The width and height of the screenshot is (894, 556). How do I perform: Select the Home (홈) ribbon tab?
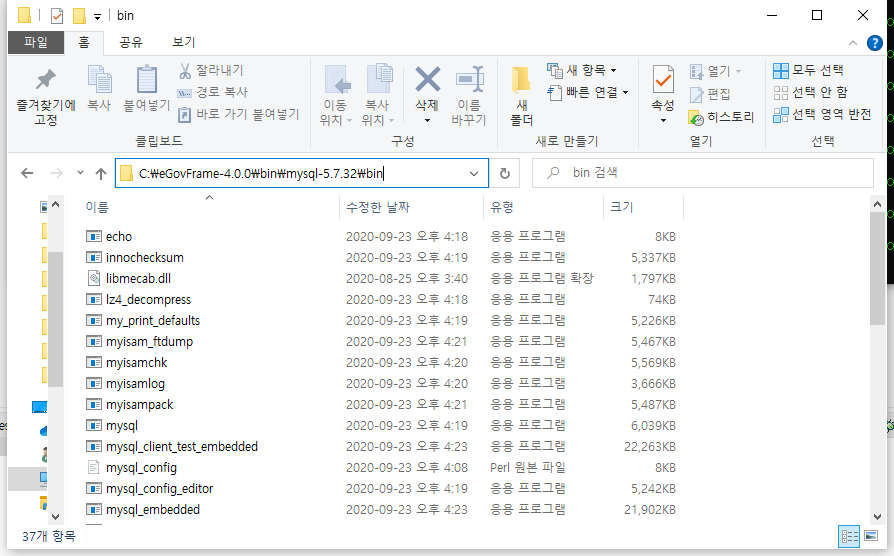click(x=84, y=42)
